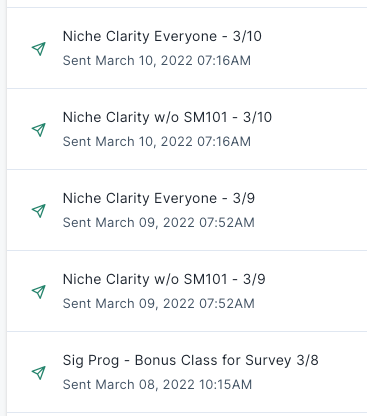Open the Niche Clarity Everyone - 3/9 broadcast title
Screen dimensions: 367x416
pyautogui.click(x=159, y=198)
